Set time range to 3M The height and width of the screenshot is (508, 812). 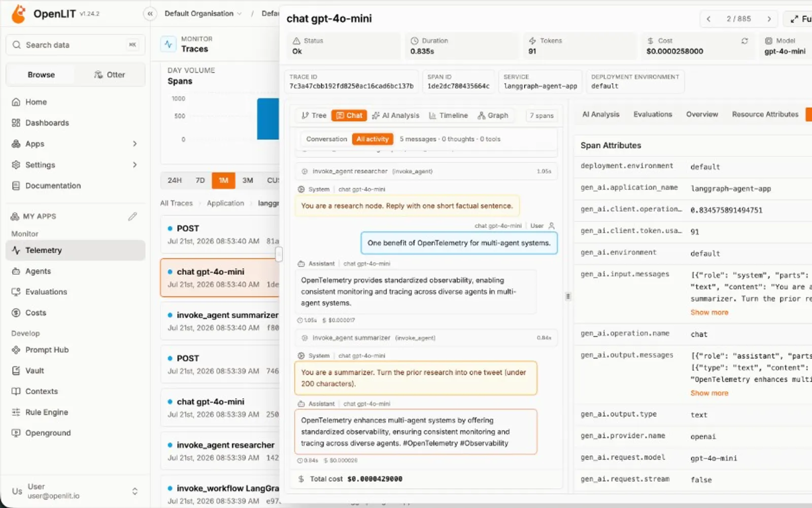tap(248, 180)
